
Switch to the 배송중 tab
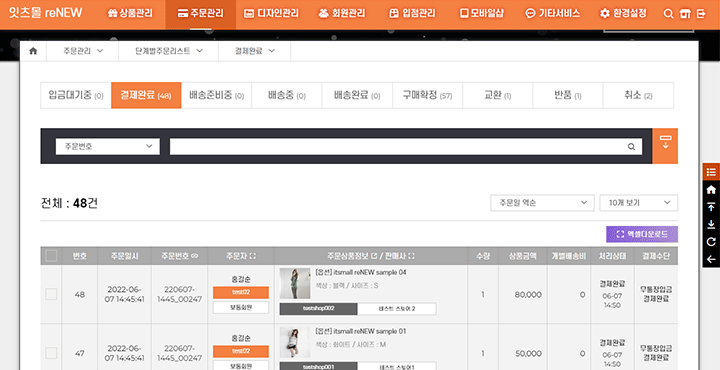click(x=287, y=95)
